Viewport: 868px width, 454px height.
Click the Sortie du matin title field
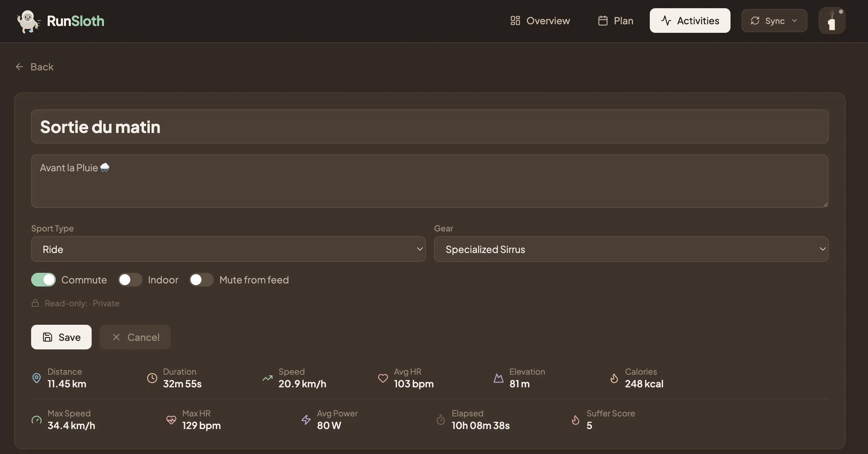[430, 126]
